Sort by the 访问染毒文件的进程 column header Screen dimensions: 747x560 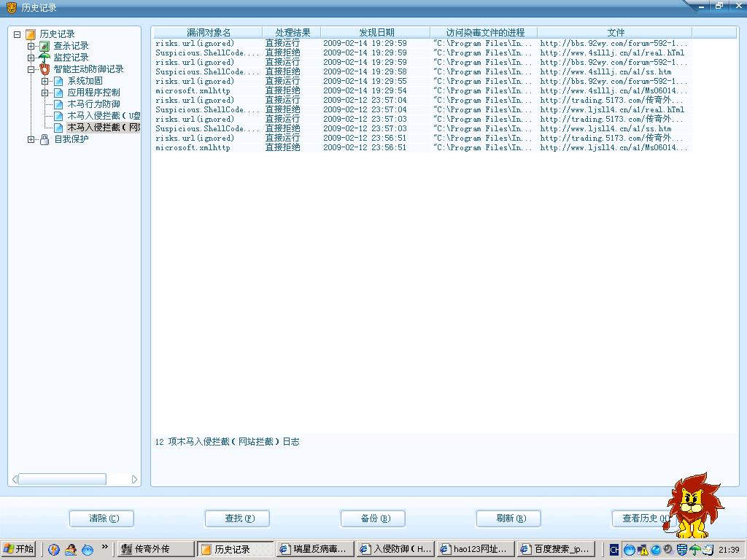pos(484,32)
